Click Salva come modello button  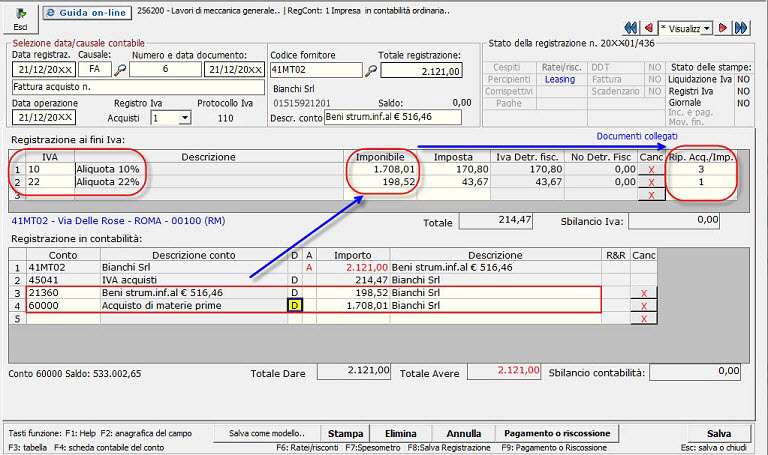(266, 433)
